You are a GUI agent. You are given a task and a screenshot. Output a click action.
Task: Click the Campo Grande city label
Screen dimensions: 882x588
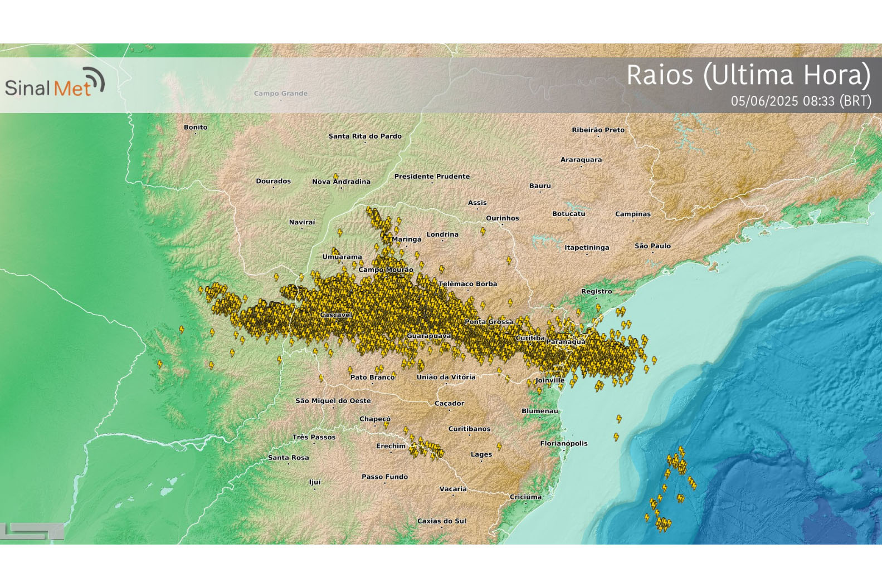280,94
